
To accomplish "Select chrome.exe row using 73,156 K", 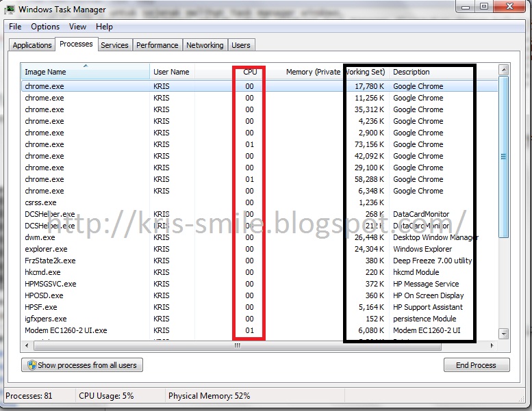I will coord(259,144).
